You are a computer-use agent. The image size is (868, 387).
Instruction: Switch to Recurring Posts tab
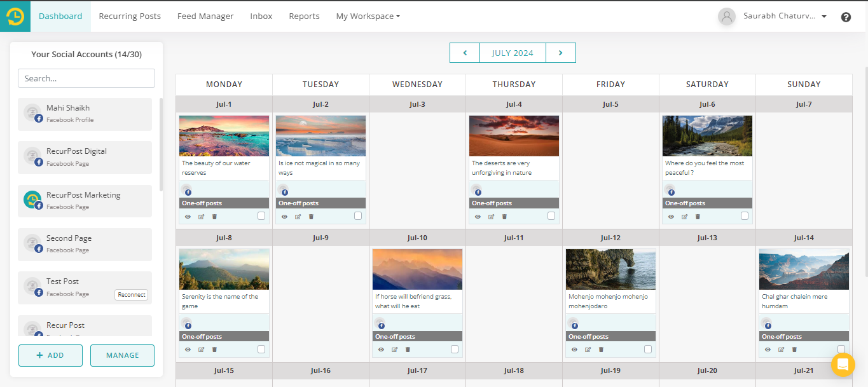[130, 17]
